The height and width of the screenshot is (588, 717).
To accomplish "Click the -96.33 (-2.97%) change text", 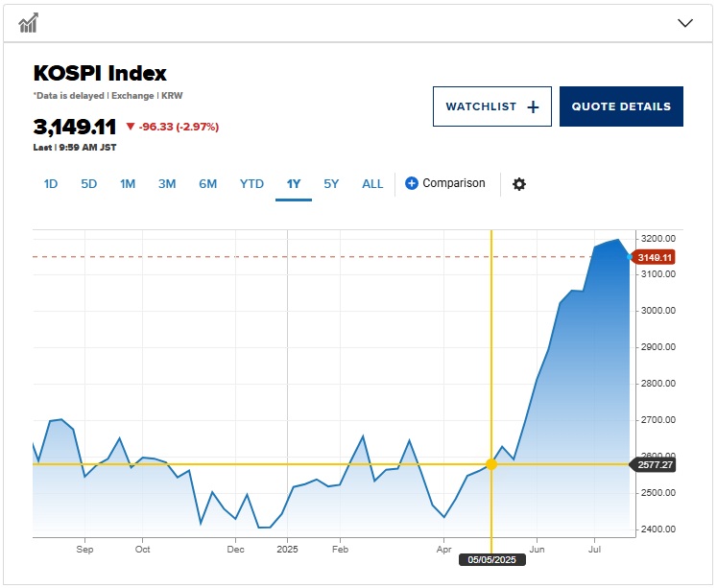I will pos(179,127).
